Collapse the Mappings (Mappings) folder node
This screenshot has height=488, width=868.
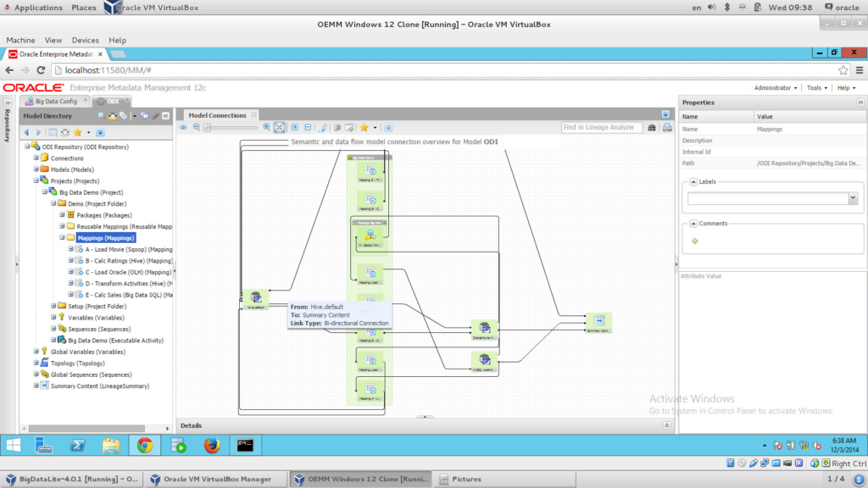pos(62,237)
